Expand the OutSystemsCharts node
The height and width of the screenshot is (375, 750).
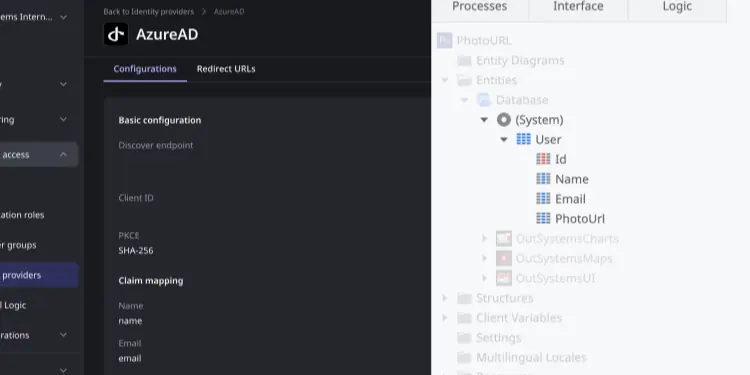coord(485,238)
